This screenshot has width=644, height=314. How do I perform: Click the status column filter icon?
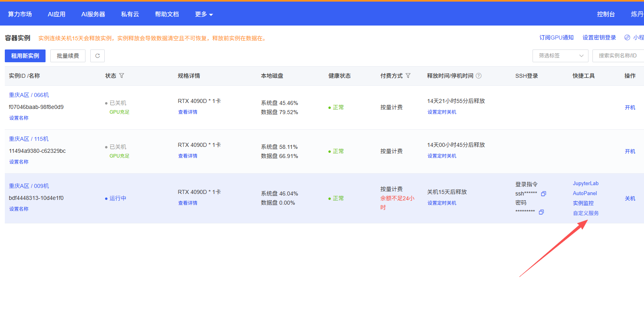121,76
